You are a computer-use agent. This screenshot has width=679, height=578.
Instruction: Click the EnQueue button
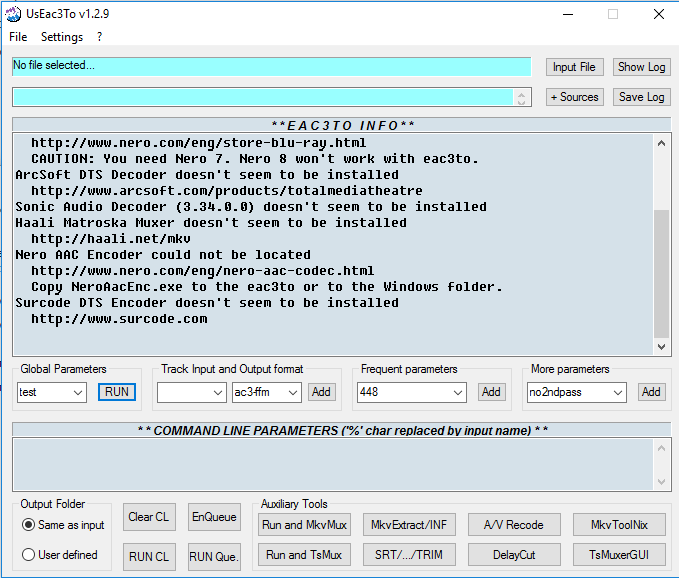click(214, 517)
